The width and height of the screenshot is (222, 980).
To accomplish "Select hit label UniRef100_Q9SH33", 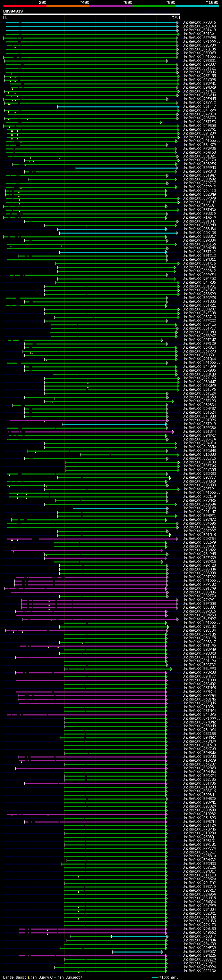I will click(x=199, y=485).
